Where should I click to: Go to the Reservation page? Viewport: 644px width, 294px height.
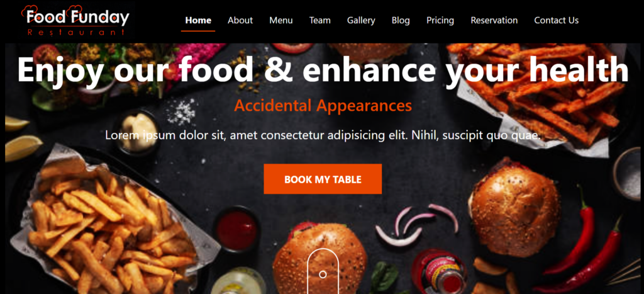494,20
